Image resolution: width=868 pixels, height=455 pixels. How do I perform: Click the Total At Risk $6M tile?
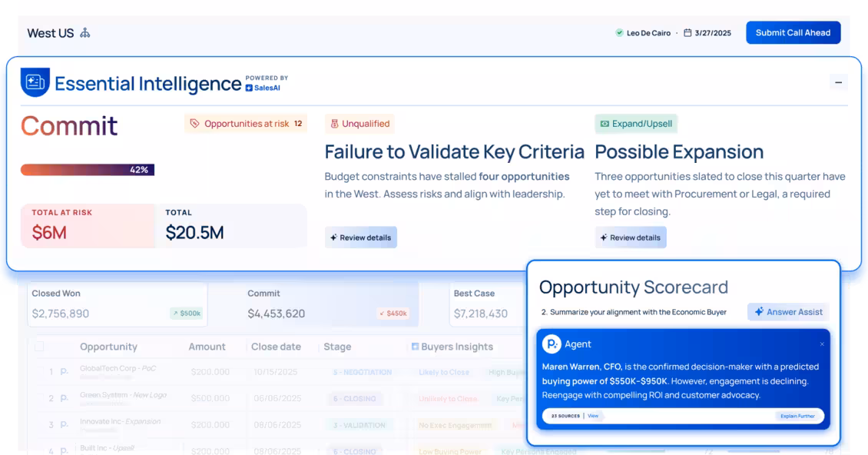pyautogui.click(x=88, y=225)
